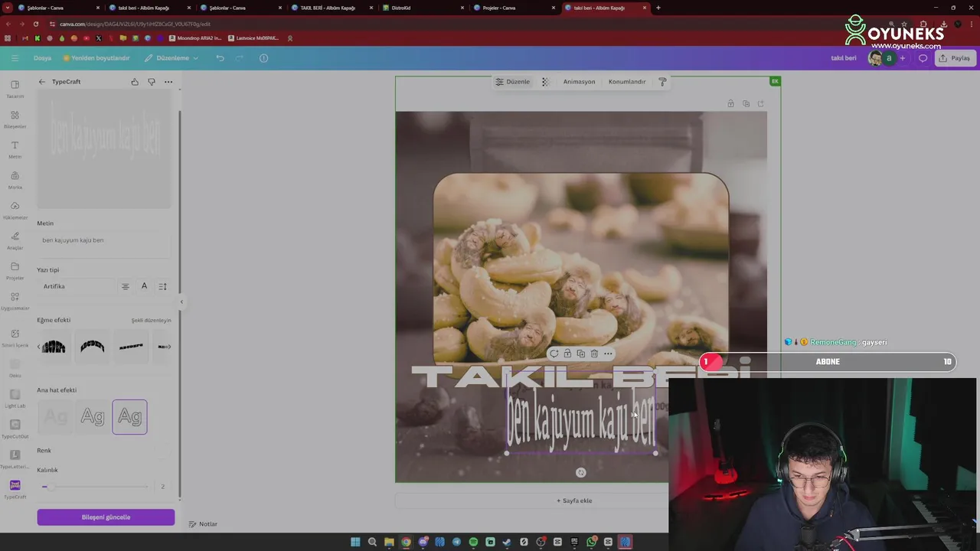Select the third flat warp effect thumbnail
The image size is (980, 551).
(x=131, y=347)
